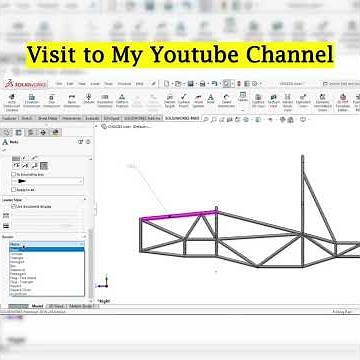Switch to the PropertyManager tab
Viewport: 360px width, 360px height.
click(x=19, y=132)
